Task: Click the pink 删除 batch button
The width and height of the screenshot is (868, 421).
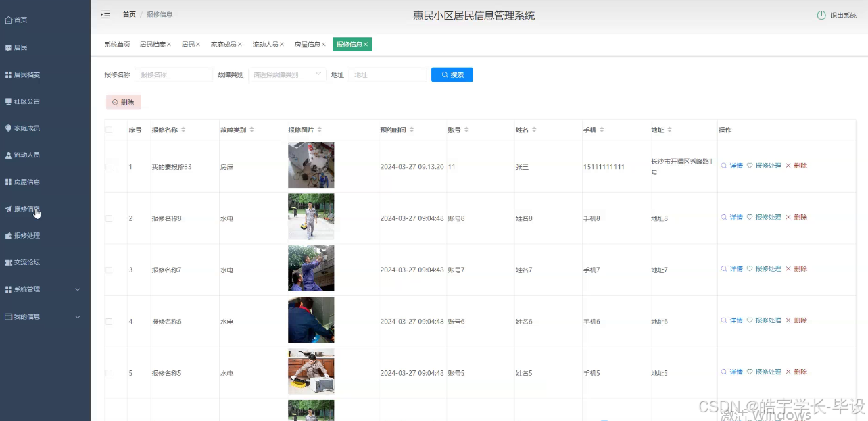Action: 124,103
